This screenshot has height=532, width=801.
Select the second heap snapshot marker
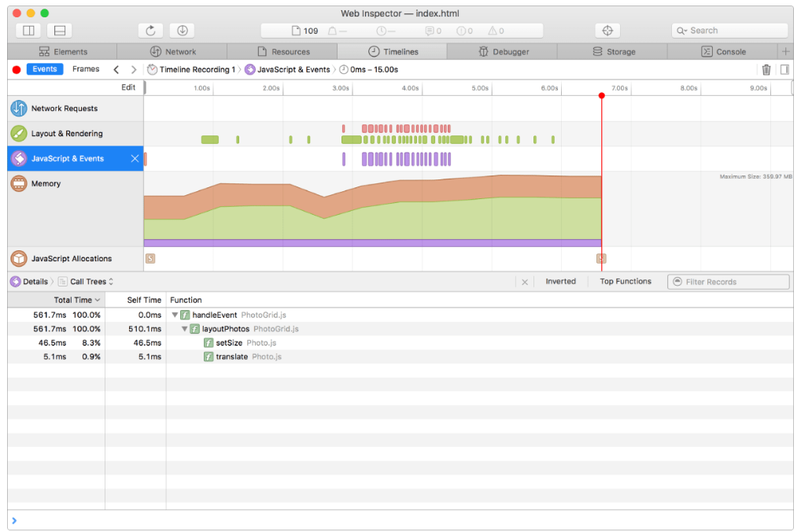601,259
